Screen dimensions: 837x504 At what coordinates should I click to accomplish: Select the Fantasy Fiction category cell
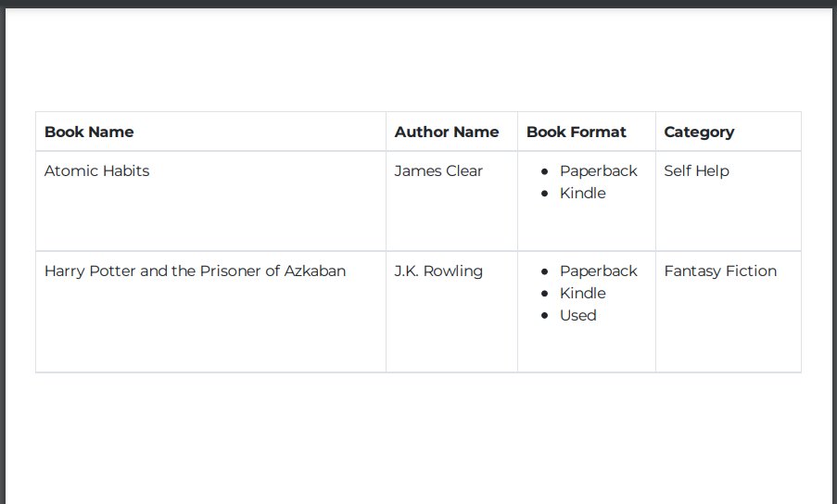[x=729, y=311]
